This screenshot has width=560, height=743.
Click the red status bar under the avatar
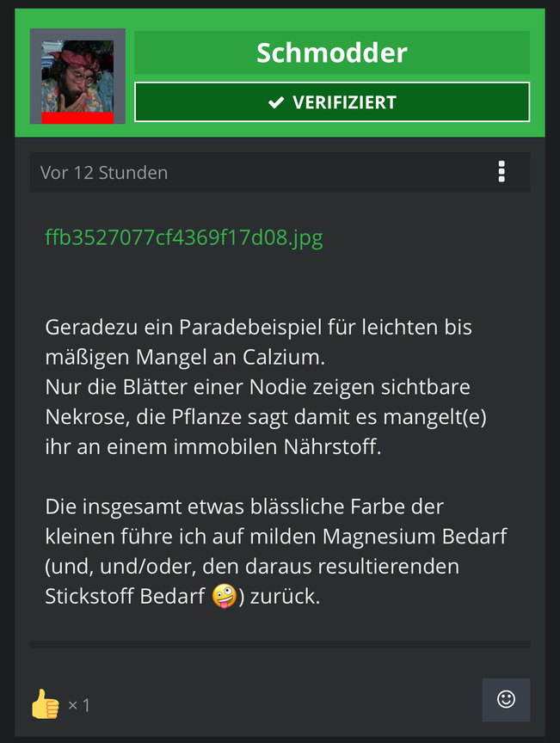77,118
